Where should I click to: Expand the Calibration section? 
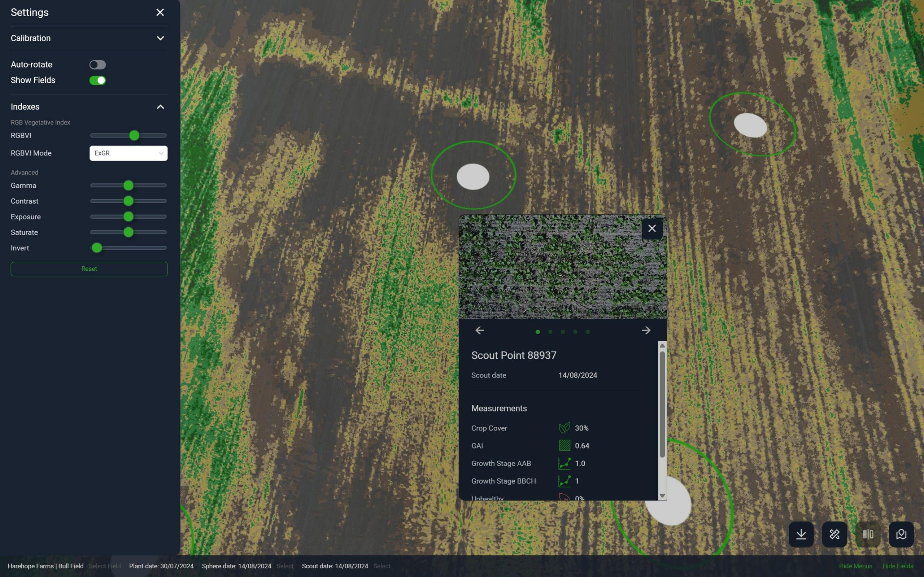(x=160, y=38)
